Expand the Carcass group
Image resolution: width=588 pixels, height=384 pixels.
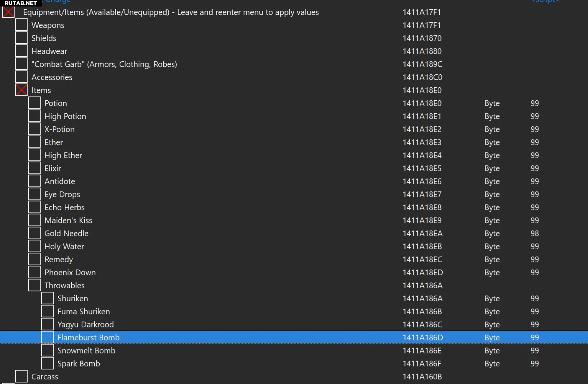pyautogui.click(x=21, y=377)
